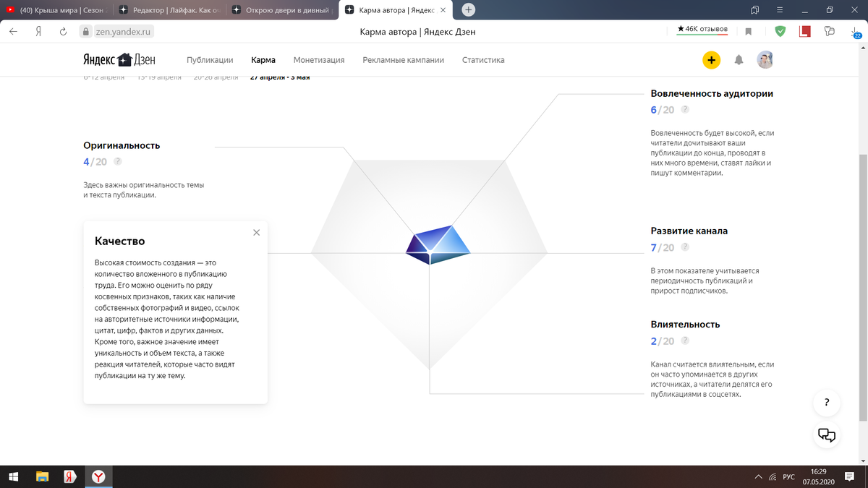The width and height of the screenshot is (868, 488).
Task: Bookmark this page with the flag icon
Action: click(x=749, y=31)
